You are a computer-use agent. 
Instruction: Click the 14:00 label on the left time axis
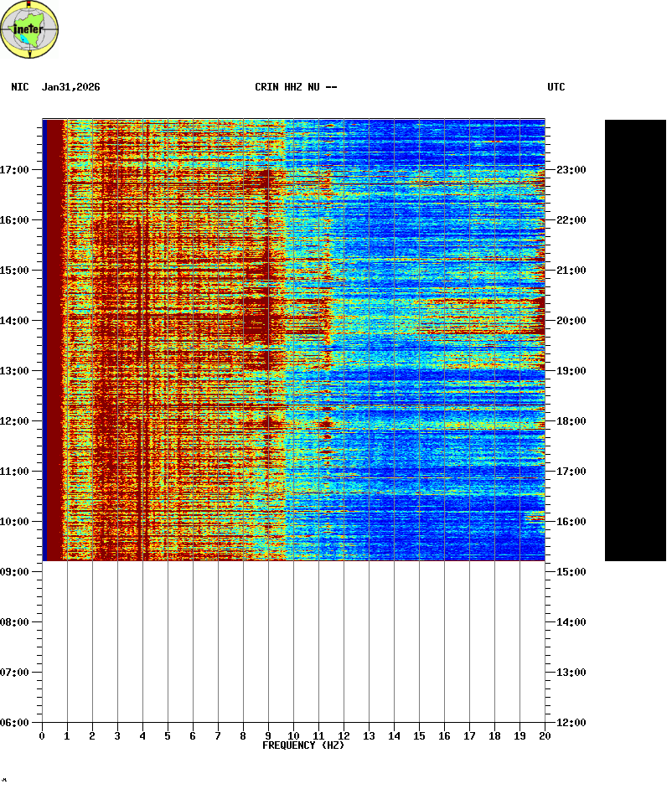[15, 321]
